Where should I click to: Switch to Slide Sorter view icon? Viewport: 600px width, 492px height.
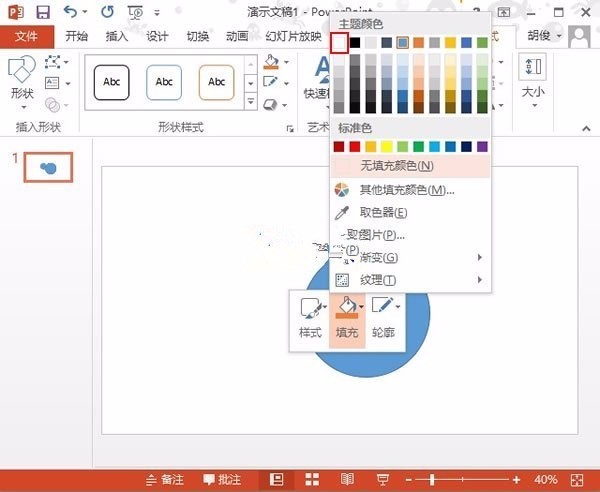(x=312, y=479)
